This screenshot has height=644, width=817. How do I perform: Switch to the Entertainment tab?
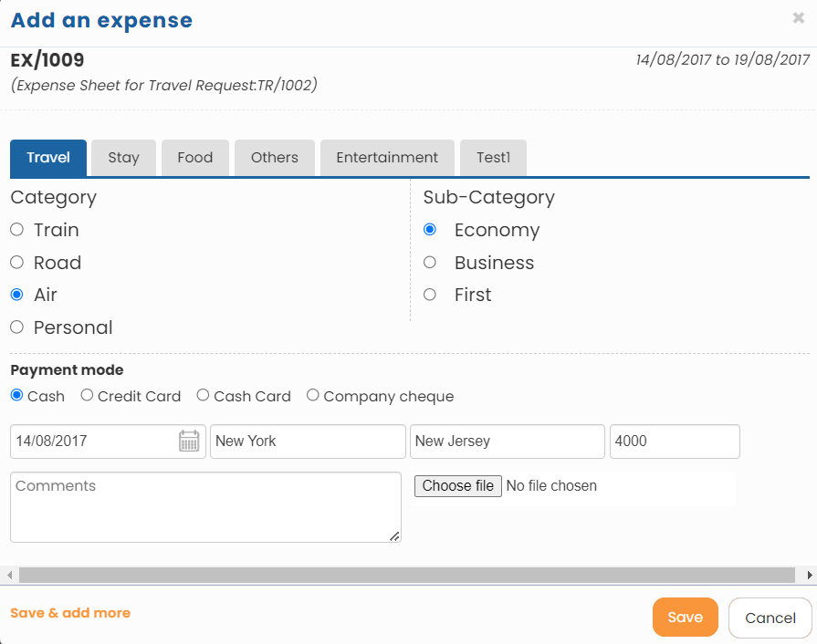[x=387, y=157]
